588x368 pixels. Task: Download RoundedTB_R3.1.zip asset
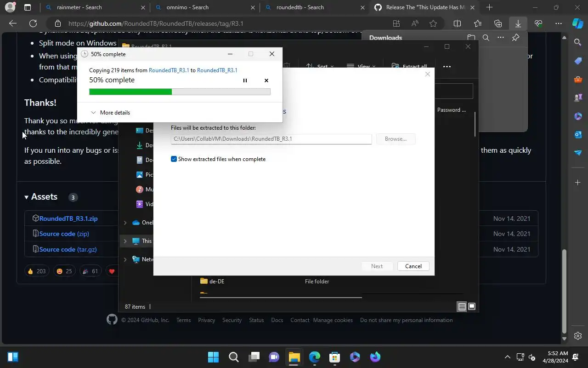pos(68,218)
